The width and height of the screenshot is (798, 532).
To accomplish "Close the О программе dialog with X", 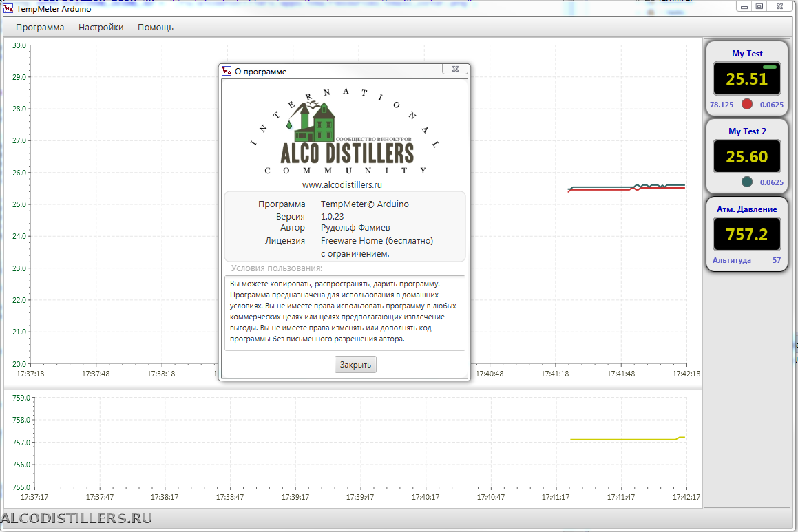I will coord(456,69).
